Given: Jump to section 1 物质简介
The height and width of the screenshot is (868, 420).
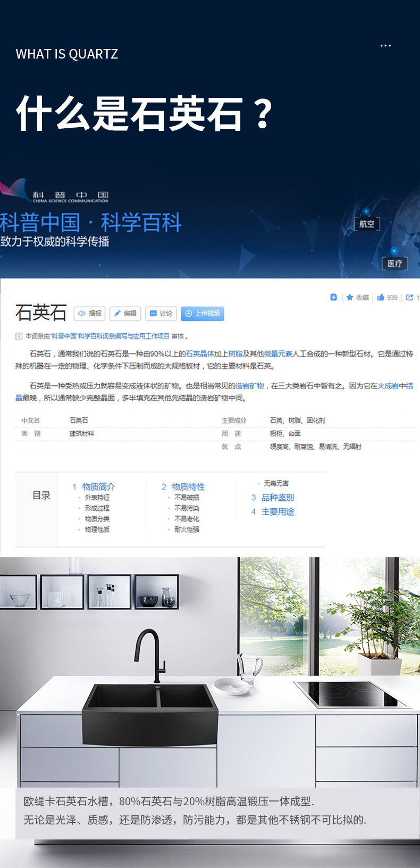Looking at the screenshot, I should click(x=94, y=486).
